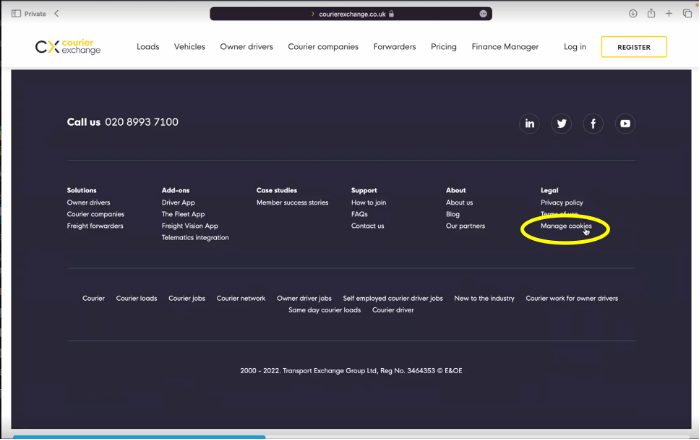
Task: Click the Transport Exchange Group copyright text
Action: click(x=351, y=370)
